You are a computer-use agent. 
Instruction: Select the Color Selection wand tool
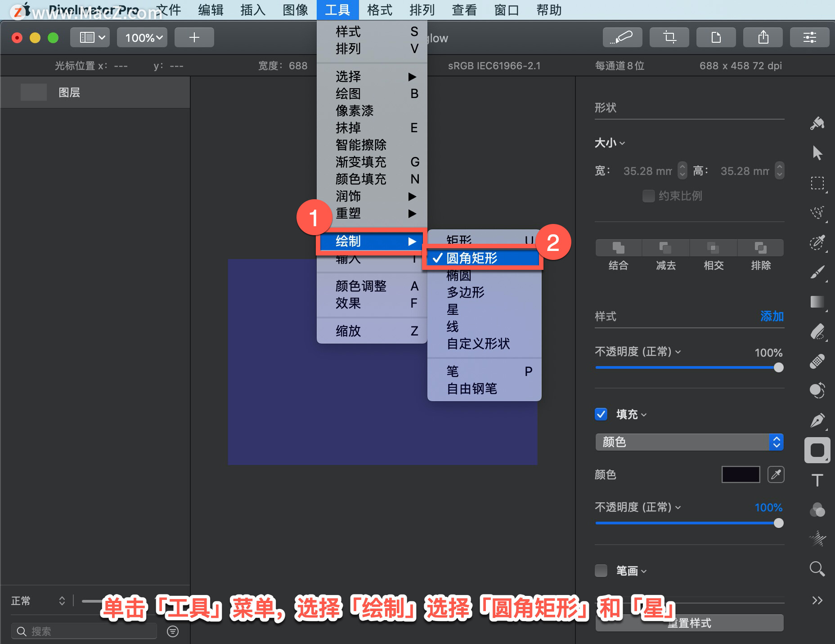(x=817, y=242)
